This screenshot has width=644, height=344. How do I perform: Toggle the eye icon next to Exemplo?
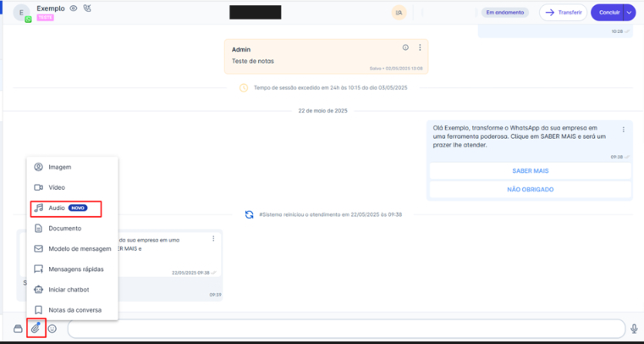(x=74, y=8)
